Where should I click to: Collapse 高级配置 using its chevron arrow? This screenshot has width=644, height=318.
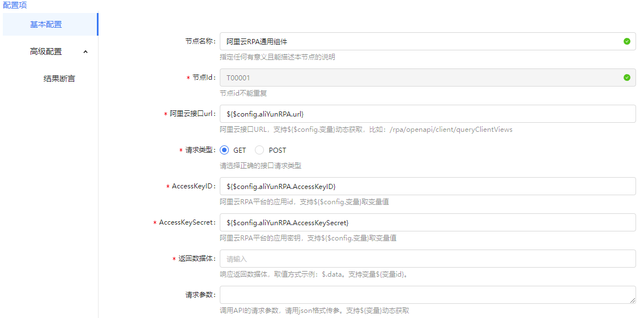[x=86, y=51]
